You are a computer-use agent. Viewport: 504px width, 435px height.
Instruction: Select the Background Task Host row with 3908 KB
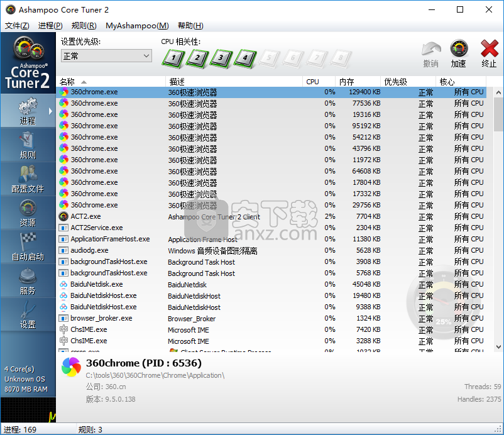(x=271, y=262)
